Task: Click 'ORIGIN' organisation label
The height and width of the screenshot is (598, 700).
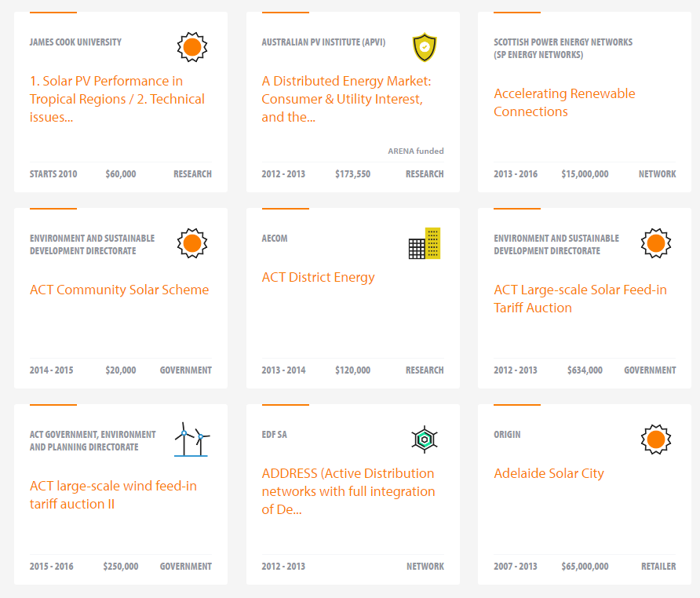Action: (x=507, y=434)
